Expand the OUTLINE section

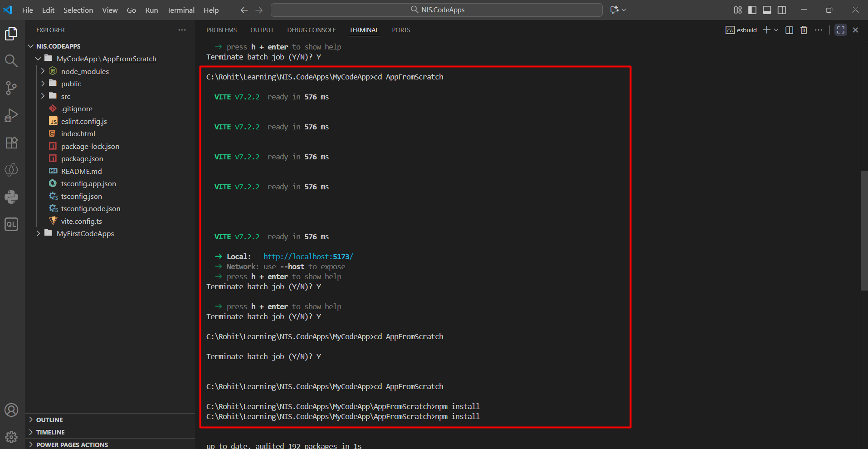pyautogui.click(x=49, y=420)
